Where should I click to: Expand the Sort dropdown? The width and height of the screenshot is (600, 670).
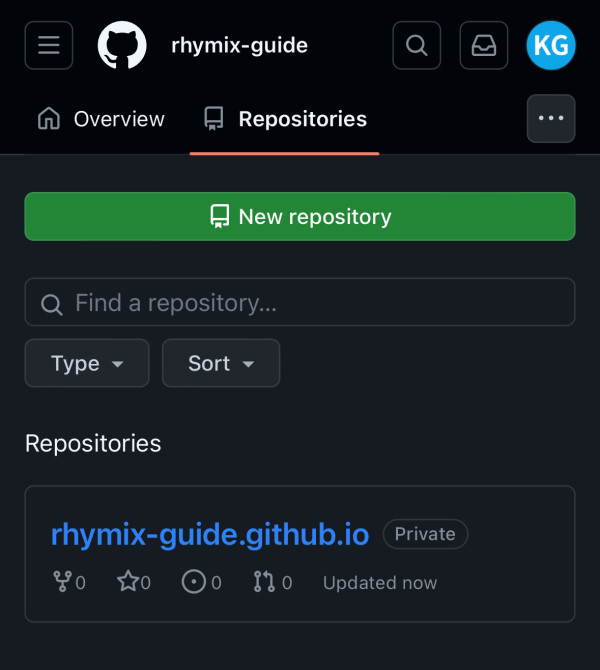tap(221, 363)
